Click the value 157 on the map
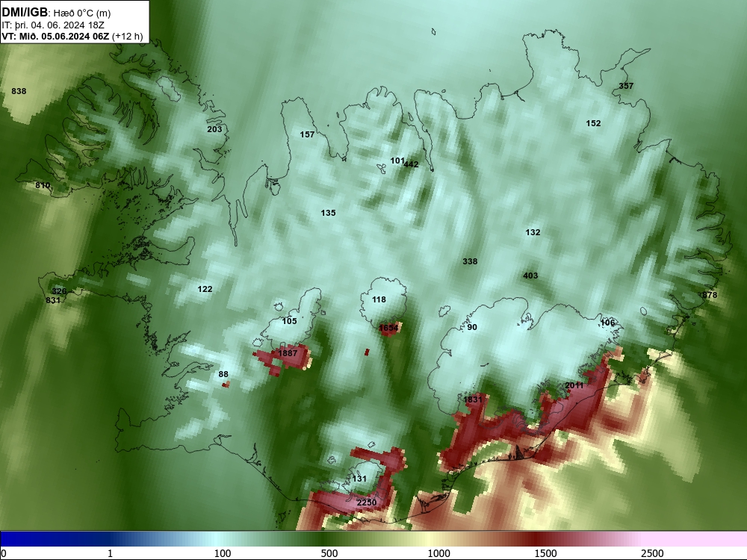 307,134
